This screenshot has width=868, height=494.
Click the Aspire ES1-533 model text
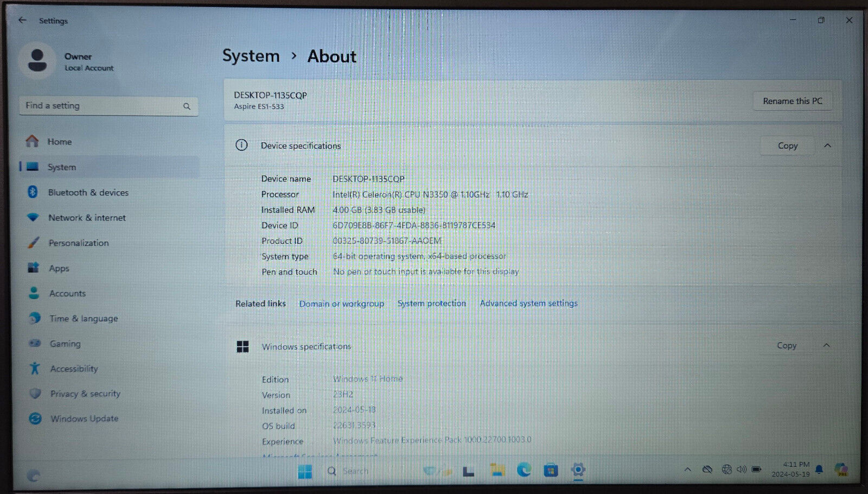259,106
